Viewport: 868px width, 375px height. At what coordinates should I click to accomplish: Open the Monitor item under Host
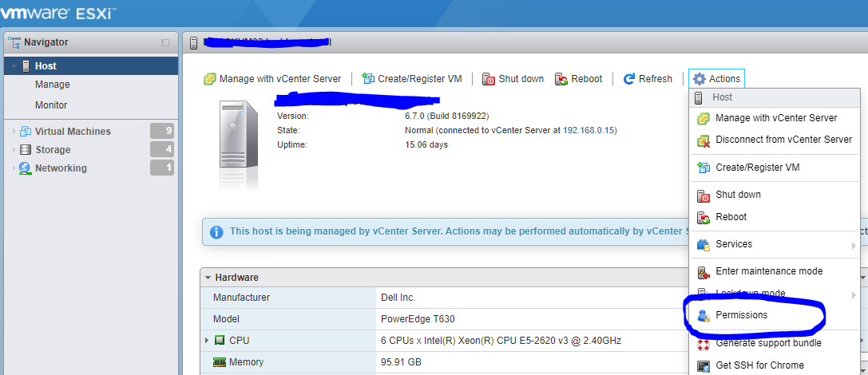[51, 105]
